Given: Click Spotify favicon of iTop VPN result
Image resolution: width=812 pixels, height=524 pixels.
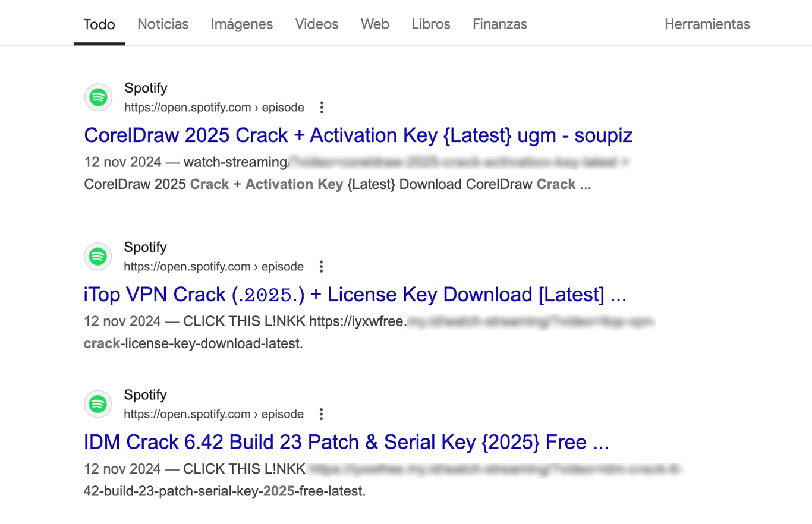Looking at the screenshot, I should click(98, 257).
